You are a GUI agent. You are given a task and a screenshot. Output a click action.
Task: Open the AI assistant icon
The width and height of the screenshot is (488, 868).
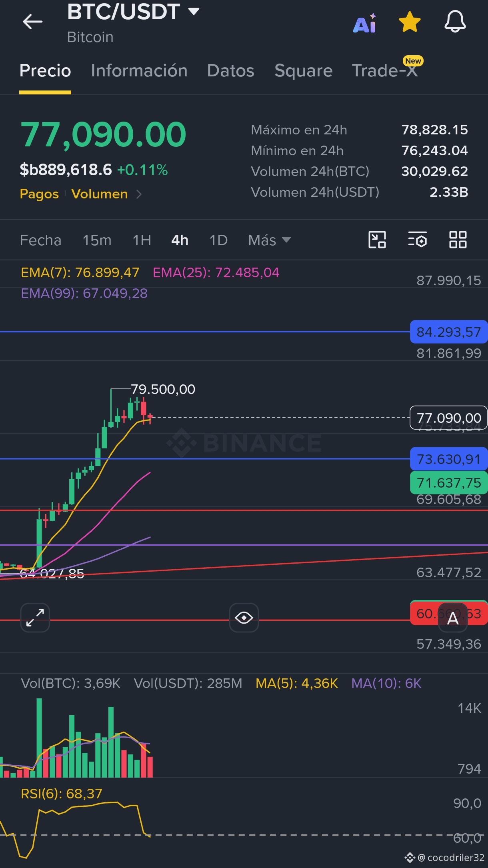coord(365,23)
